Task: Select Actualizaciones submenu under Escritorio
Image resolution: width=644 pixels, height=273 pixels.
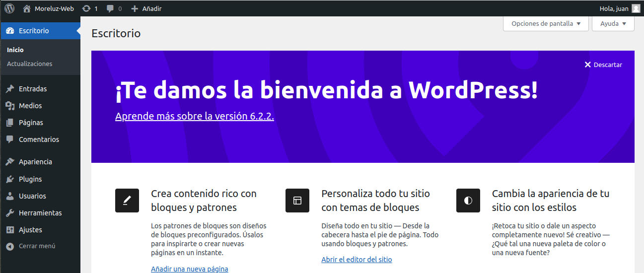Action: [x=29, y=64]
